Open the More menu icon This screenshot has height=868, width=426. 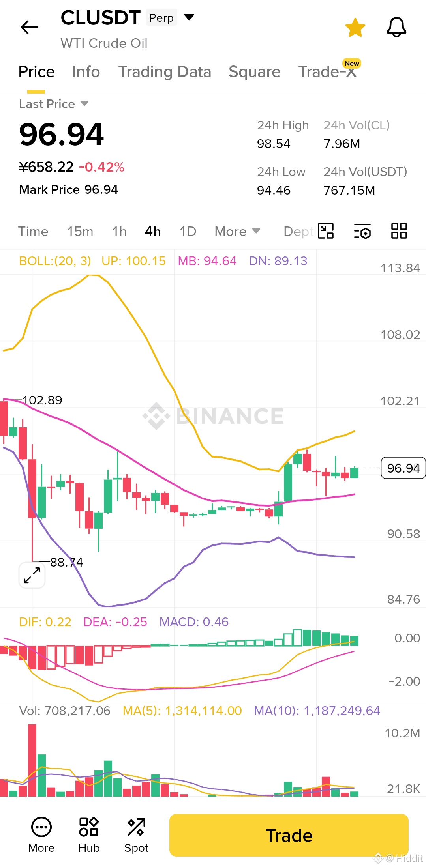click(41, 835)
